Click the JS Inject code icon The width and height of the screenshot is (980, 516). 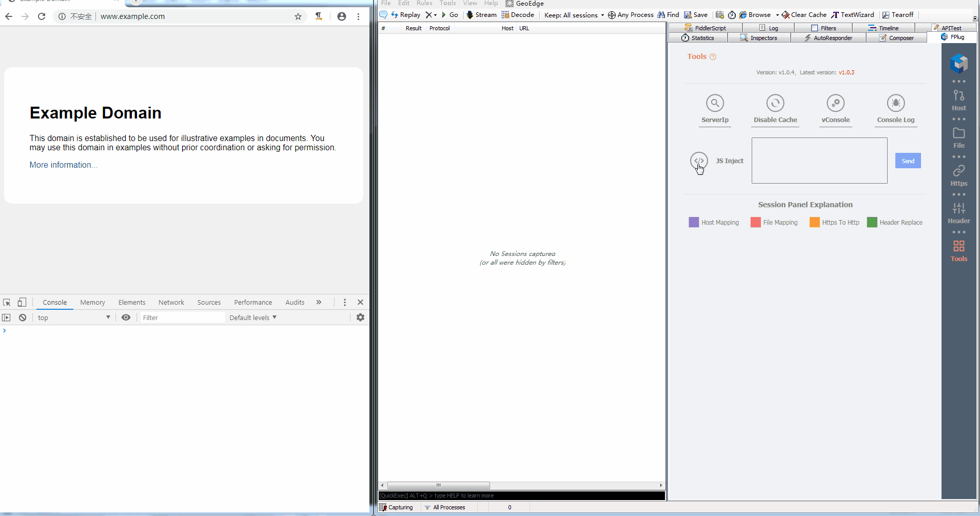[699, 161]
